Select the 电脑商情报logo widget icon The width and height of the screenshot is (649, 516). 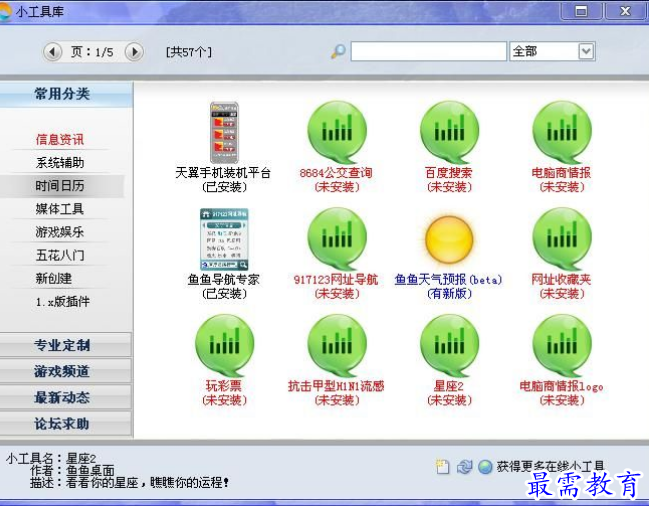pos(562,346)
